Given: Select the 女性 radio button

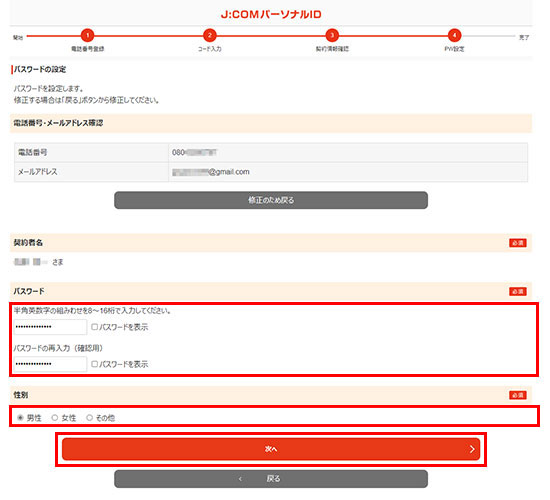Looking at the screenshot, I should pyautogui.click(x=55, y=418).
